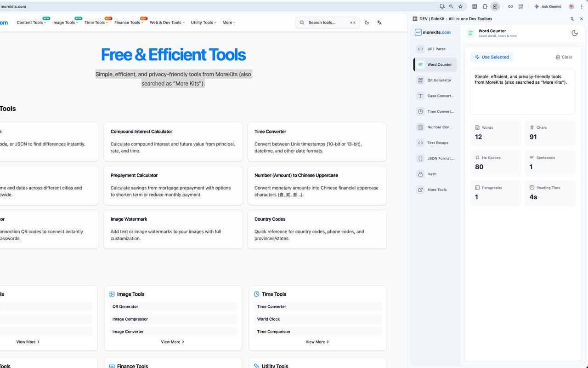Click the Search tools field

[x=328, y=22]
